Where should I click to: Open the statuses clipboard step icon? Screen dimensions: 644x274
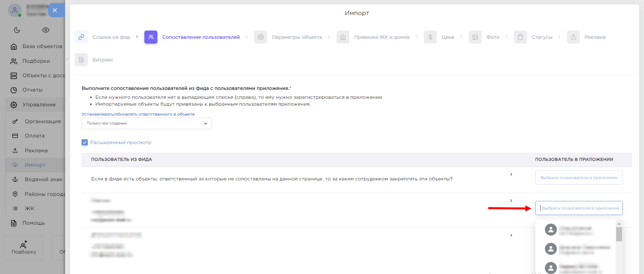[x=520, y=37]
